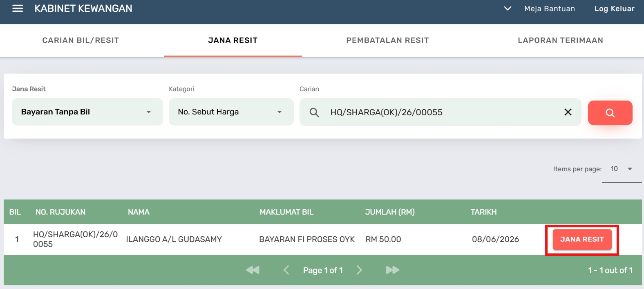Jump to first page with double-left arrows
The width and height of the screenshot is (644, 289).
tap(253, 270)
